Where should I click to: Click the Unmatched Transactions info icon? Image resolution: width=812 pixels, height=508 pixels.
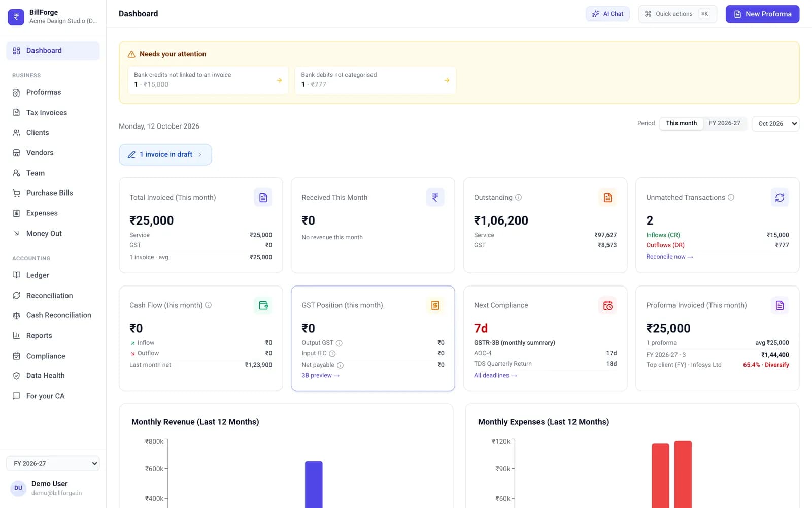click(731, 197)
